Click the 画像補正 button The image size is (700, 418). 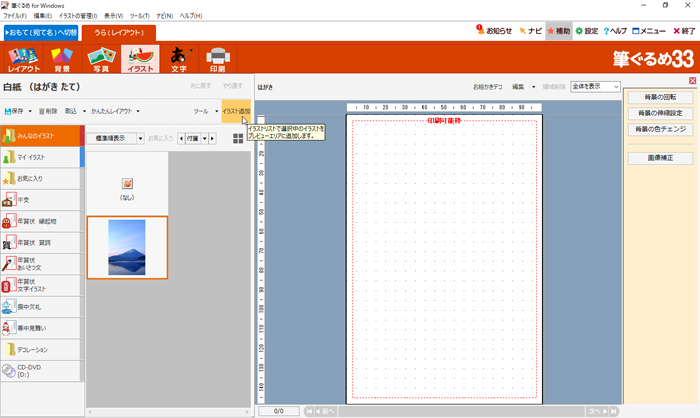659,158
